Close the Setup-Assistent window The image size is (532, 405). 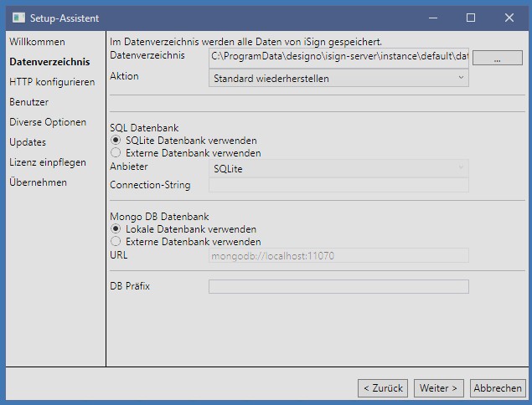point(509,18)
